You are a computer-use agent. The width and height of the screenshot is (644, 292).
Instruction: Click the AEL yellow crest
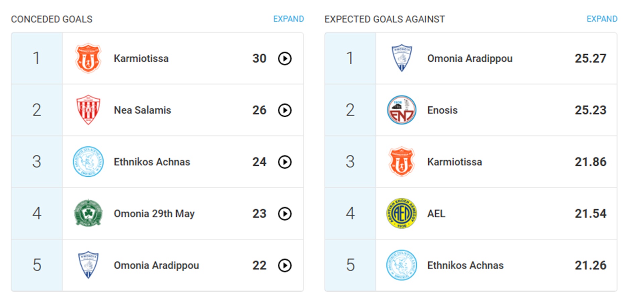point(401,214)
